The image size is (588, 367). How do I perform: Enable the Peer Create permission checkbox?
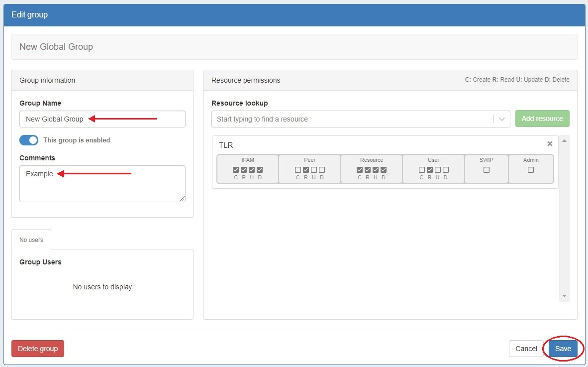(298, 170)
